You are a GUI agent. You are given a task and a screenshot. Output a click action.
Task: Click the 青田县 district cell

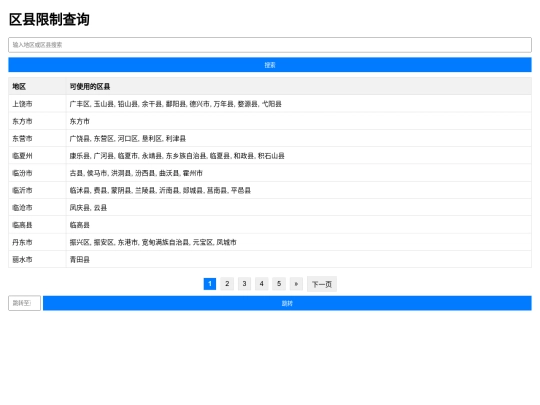click(299, 259)
